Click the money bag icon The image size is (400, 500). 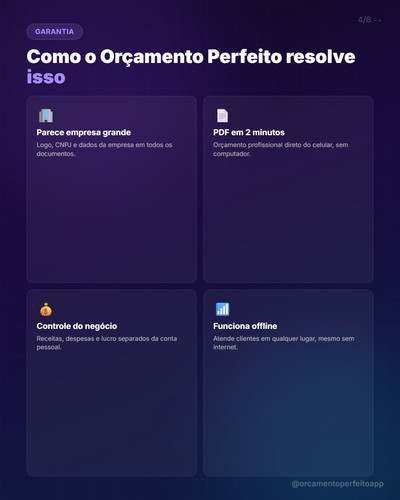[x=46, y=309]
